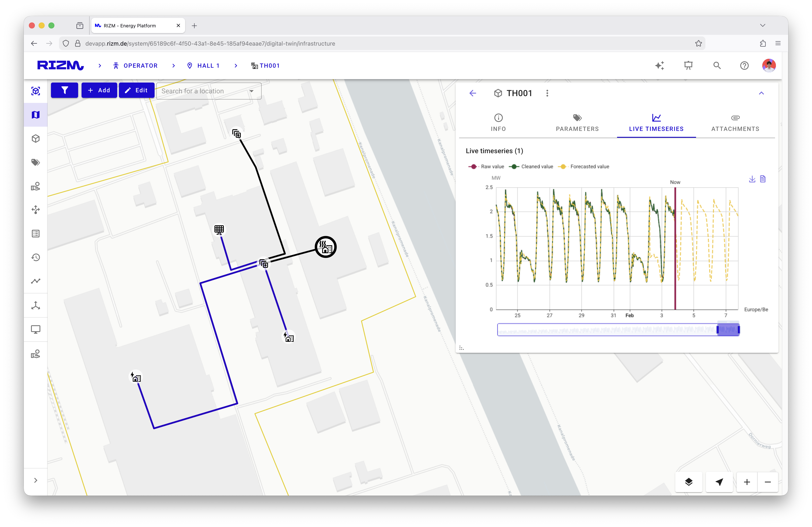Select the solar panel grid map marker
Image resolution: width=812 pixels, height=527 pixels.
219,230
